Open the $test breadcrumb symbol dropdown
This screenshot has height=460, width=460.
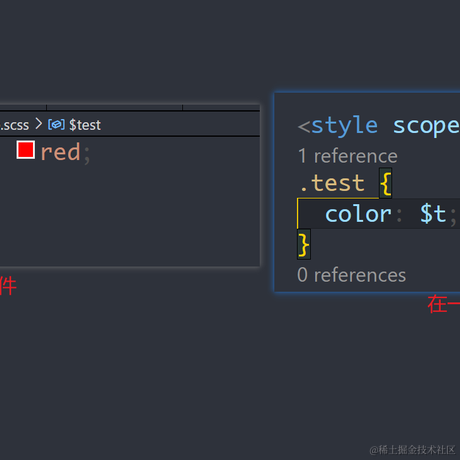pos(85,125)
